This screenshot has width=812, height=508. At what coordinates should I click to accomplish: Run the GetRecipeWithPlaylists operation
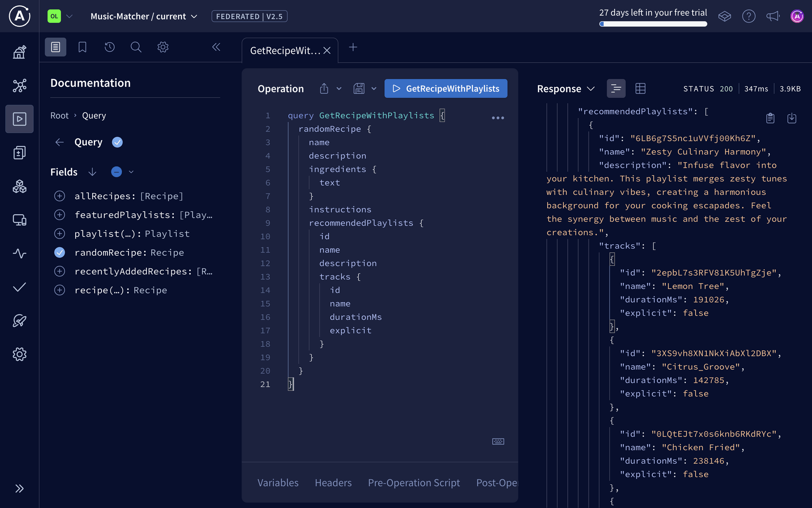445,88
